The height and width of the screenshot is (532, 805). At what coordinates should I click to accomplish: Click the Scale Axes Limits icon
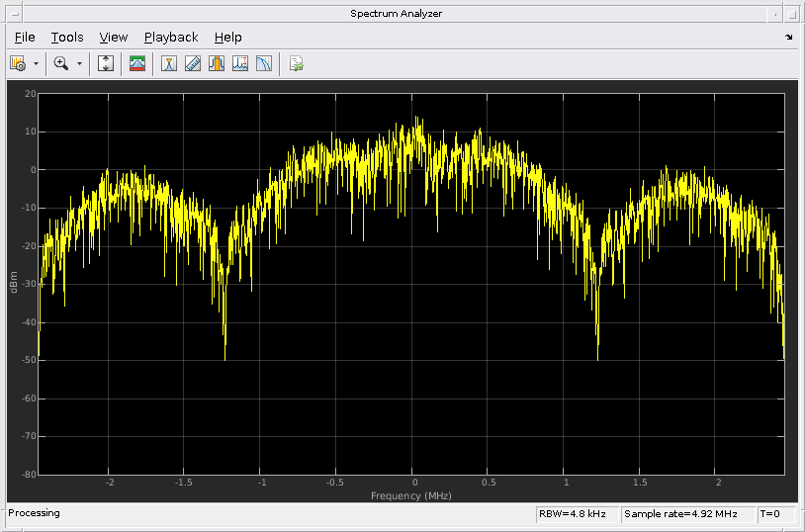(107, 63)
